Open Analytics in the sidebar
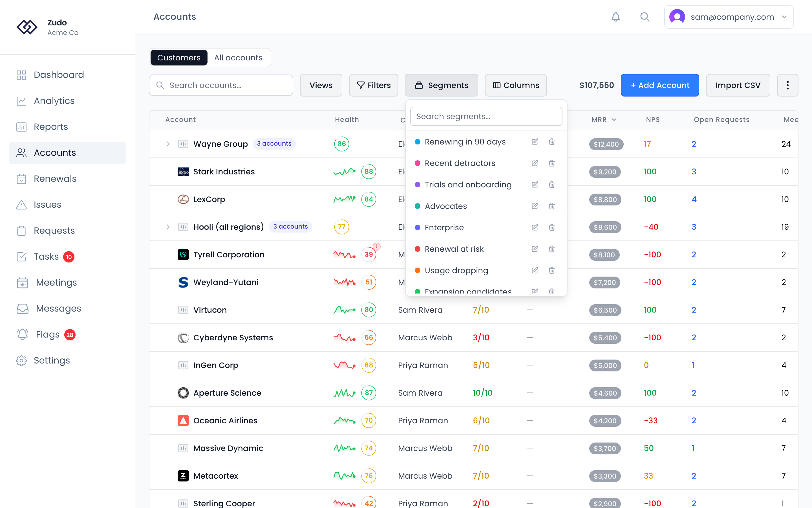Screen dimensions: 812x508 click(x=67, y=101)
